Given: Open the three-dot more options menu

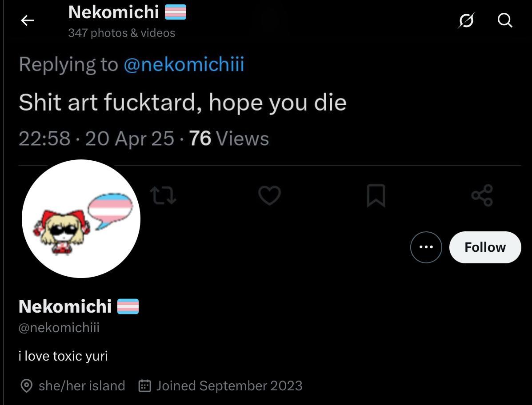Looking at the screenshot, I should (x=426, y=247).
